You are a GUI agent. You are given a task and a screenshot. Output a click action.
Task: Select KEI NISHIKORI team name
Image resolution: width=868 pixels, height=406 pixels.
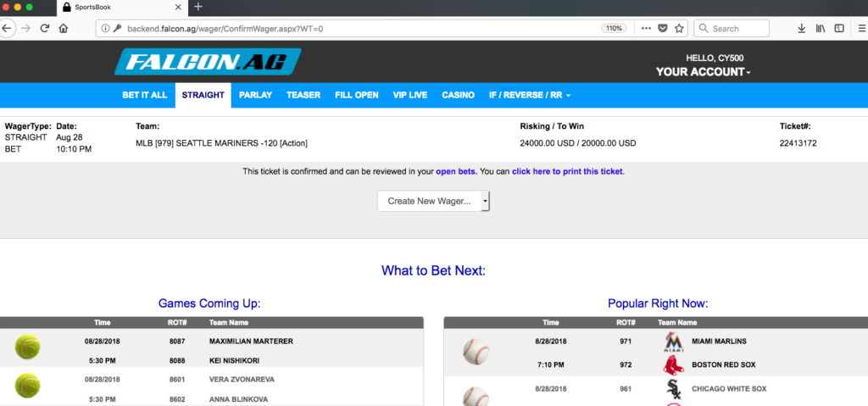(x=234, y=360)
